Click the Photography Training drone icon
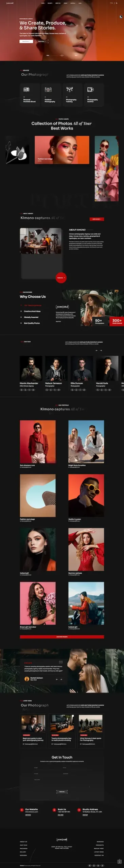Image resolution: width=124 pixels, height=868 pixels. click(70, 89)
